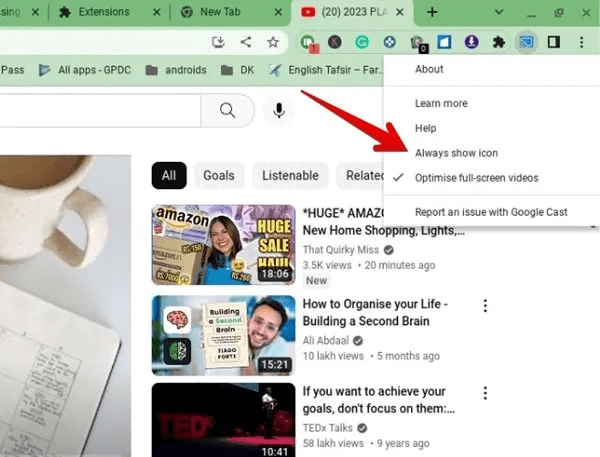Viewport: 600px width, 457px height.
Task: Select Report an issue with Google Cast
Action: click(492, 212)
